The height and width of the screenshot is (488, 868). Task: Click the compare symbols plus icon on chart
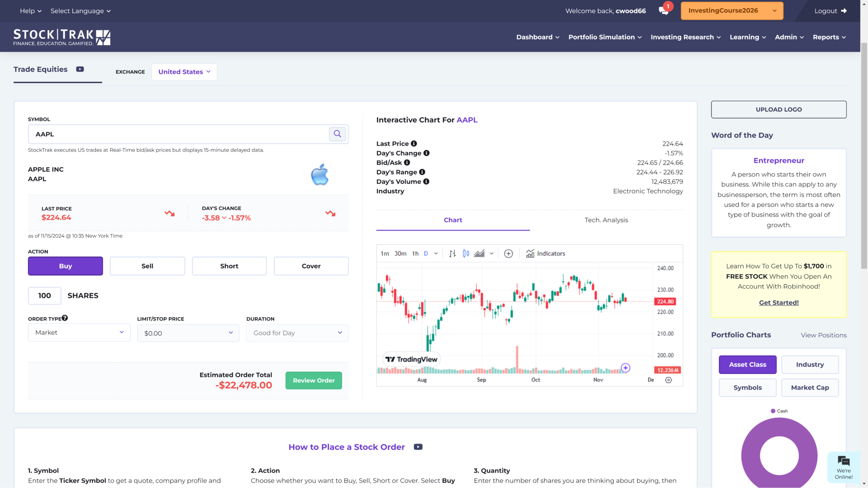point(508,253)
